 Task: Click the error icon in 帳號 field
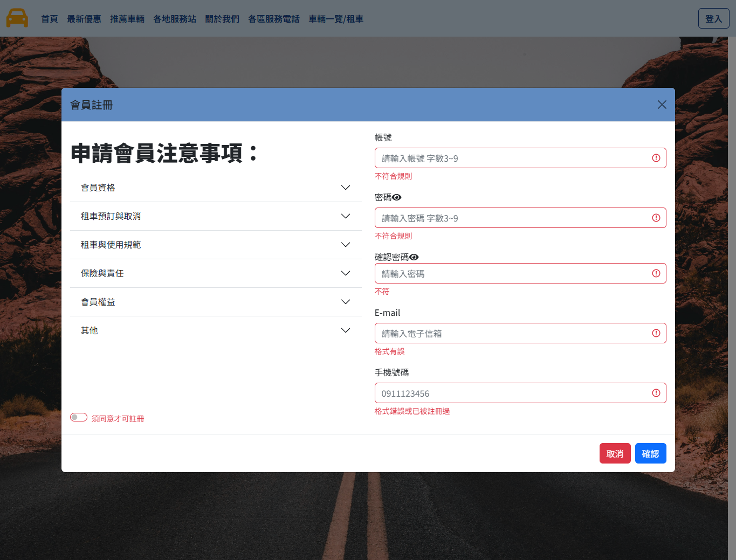click(x=656, y=158)
